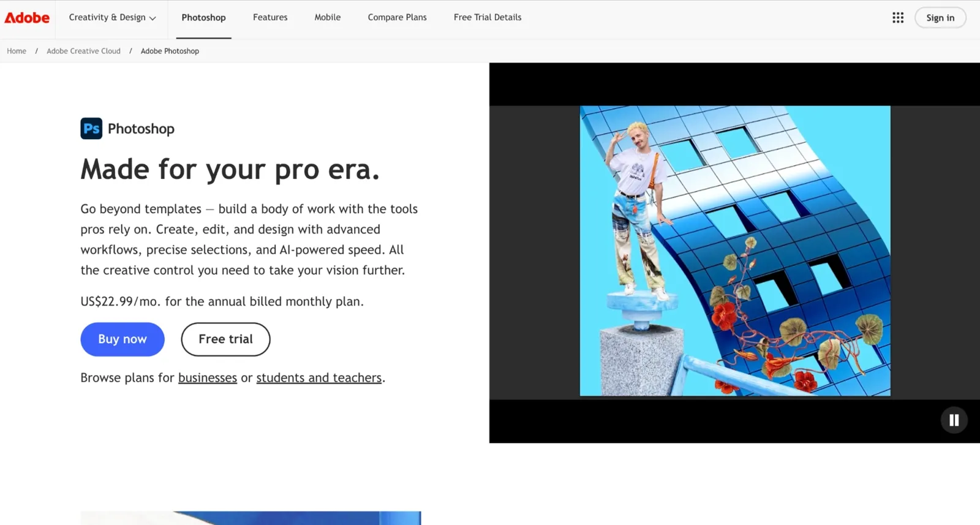Click the Photoshop Ps app icon

91,129
